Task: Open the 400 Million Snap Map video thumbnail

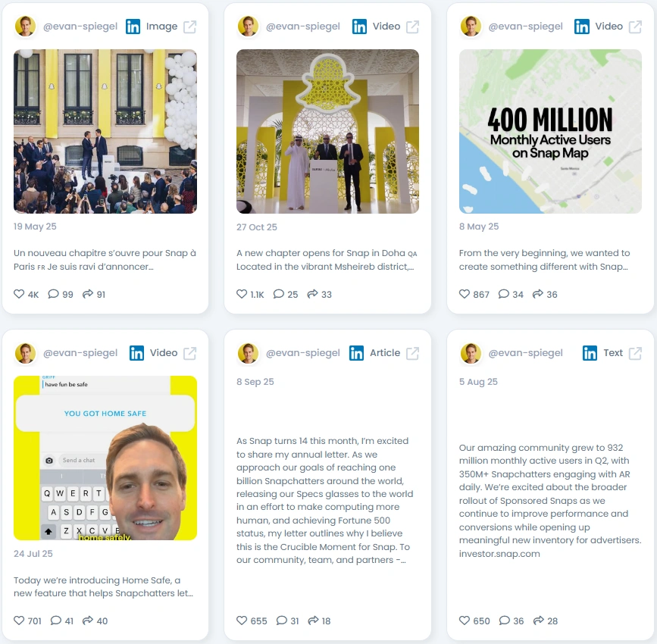Action: pyautogui.click(x=550, y=132)
